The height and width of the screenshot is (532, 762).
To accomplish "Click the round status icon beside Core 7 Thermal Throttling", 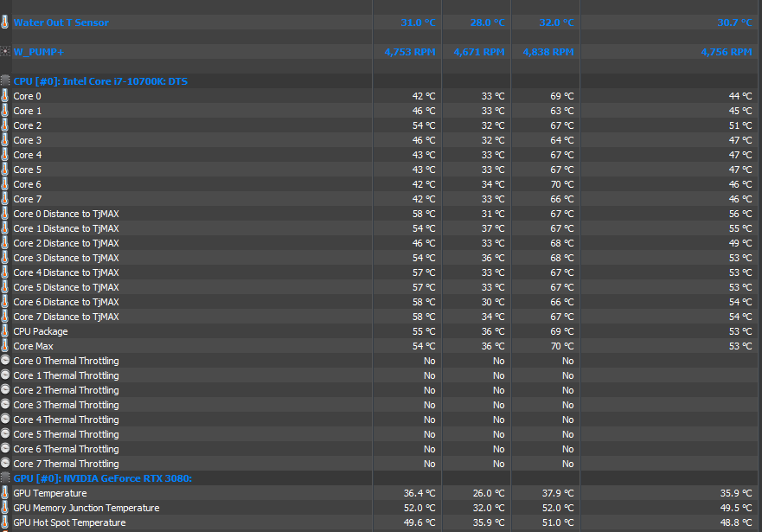I will click(x=5, y=464).
